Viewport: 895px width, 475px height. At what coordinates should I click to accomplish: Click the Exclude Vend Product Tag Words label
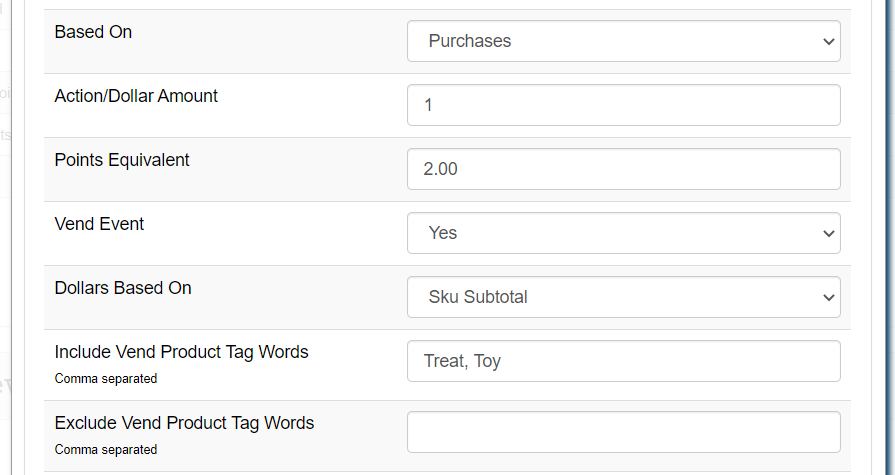pyautogui.click(x=184, y=423)
